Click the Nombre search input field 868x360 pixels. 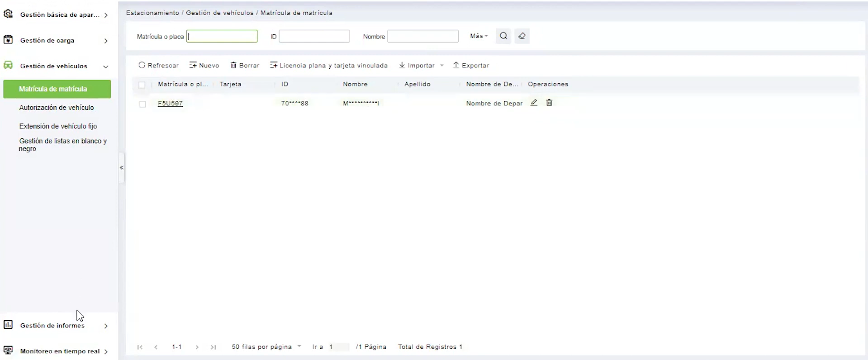[x=423, y=36]
